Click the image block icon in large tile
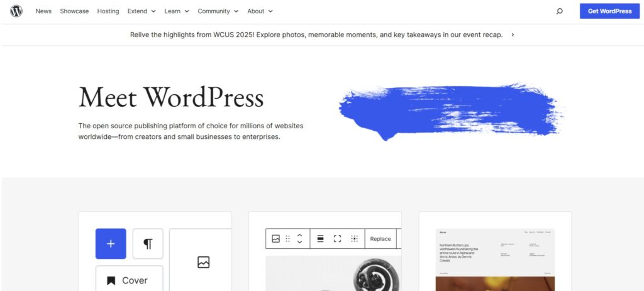The height and width of the screenshot is (291, 644). click(203, 262)
